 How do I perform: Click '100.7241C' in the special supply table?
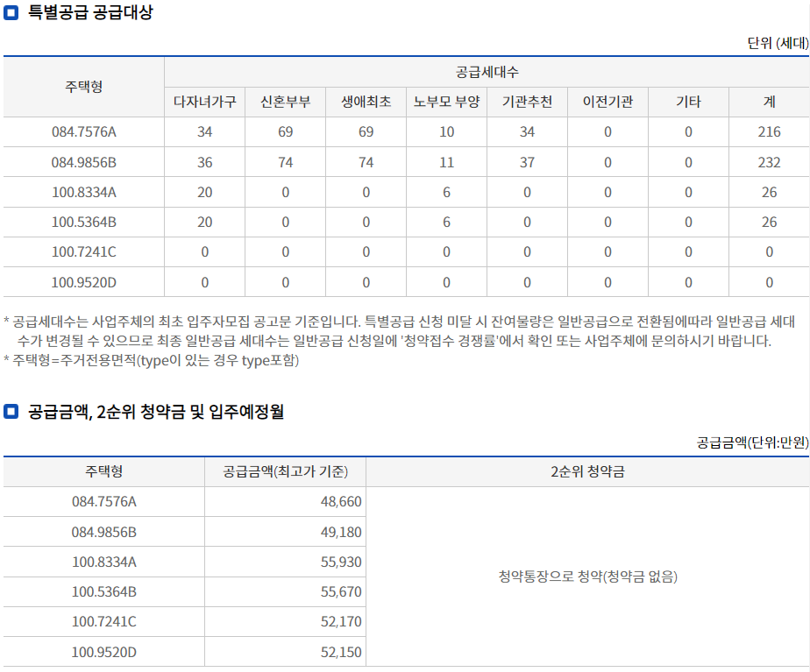(x=83, y=252)
